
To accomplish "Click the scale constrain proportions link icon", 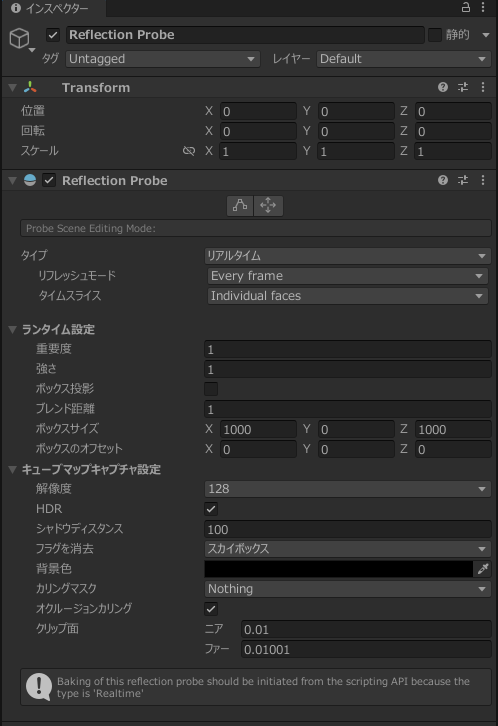I will 189,151.
